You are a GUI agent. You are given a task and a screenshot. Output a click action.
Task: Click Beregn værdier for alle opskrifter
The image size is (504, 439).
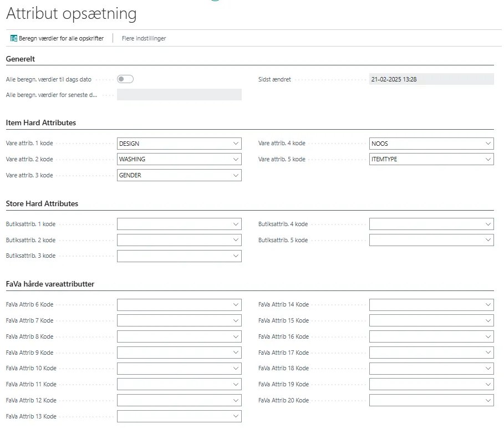(61, 38)
